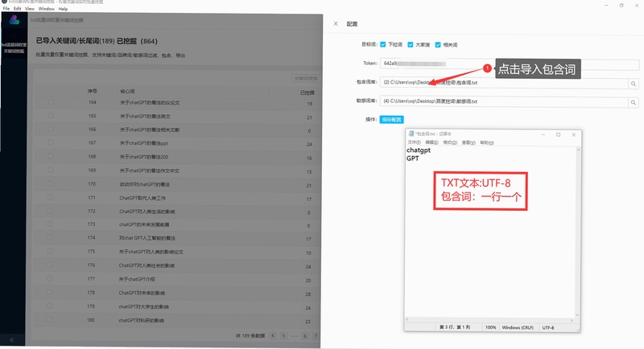
Task: Click the 保存配置 button
Action: (x=391, y=120)
